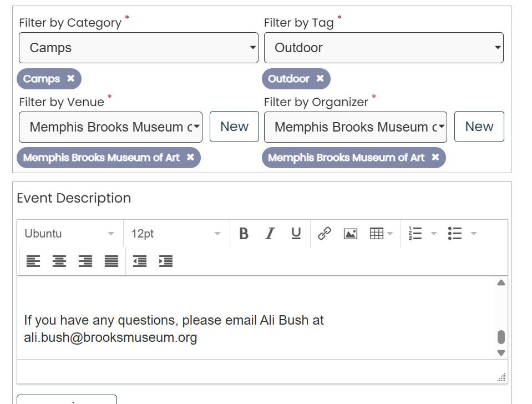Open the Ubuntu font family dropdown
The width and height of the screenshot is (532, 404).
click(x=69, y=234)
